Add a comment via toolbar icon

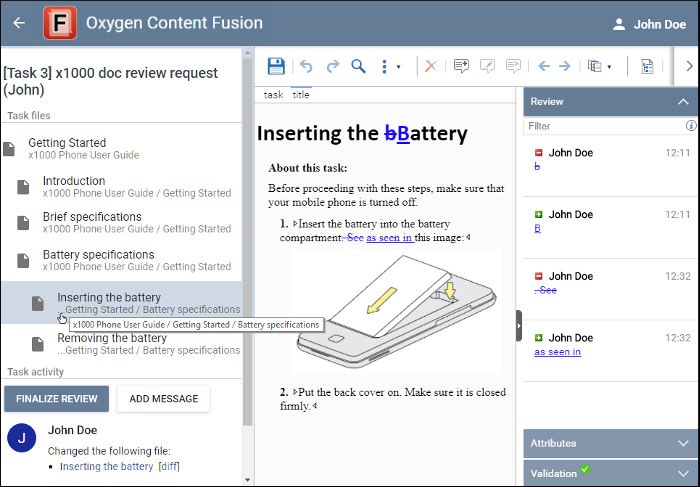pos(461,66)
